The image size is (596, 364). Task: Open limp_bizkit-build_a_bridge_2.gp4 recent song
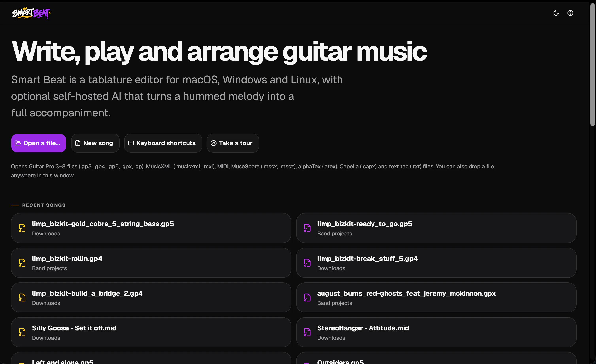(151, 298)
